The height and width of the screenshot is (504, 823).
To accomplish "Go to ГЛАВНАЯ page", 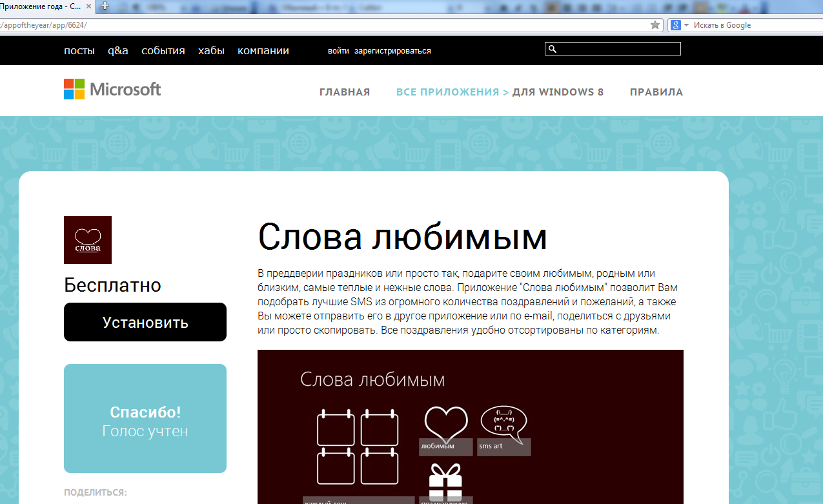I will pyautogui.click(x=345, y=92).
